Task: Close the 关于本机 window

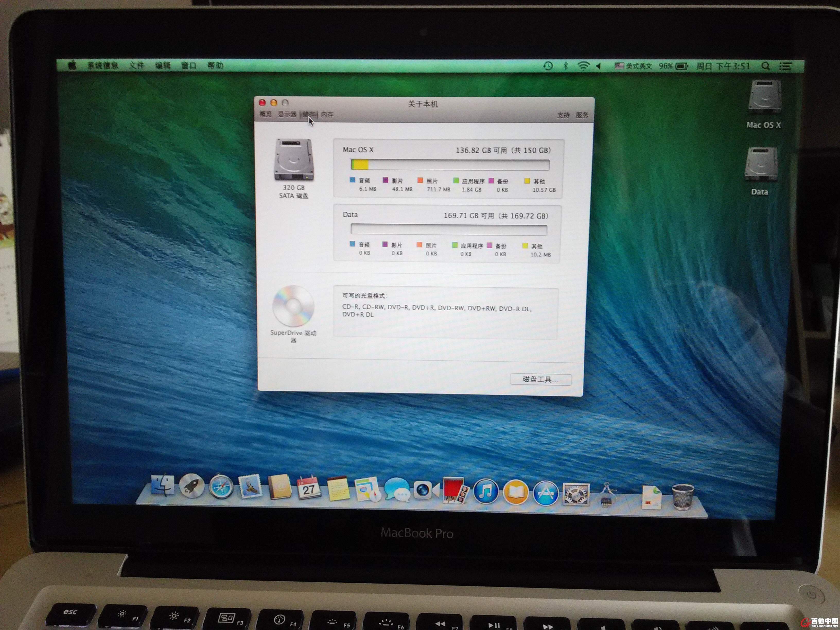Action: pyautogui.click(x=262, y=102)
